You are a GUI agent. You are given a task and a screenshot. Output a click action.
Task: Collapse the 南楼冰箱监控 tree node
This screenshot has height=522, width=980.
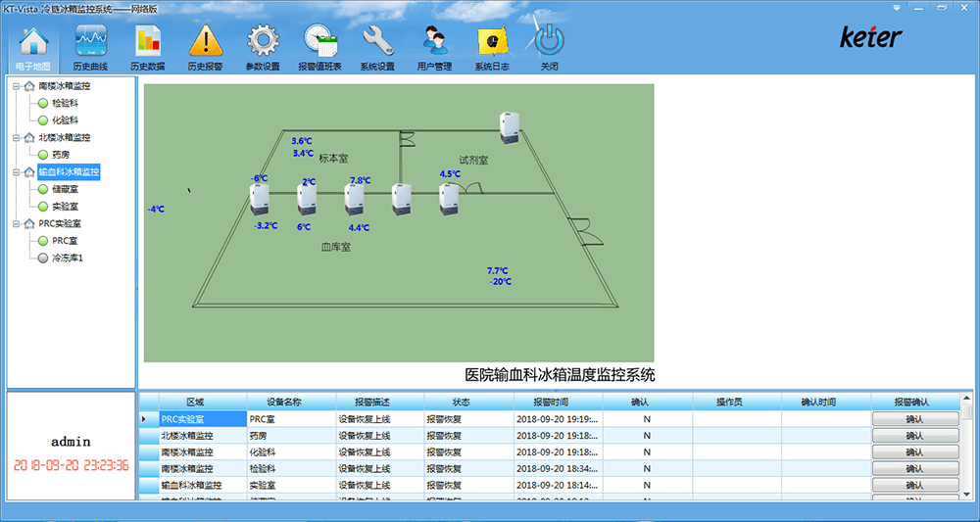click(x=17, y=86)
